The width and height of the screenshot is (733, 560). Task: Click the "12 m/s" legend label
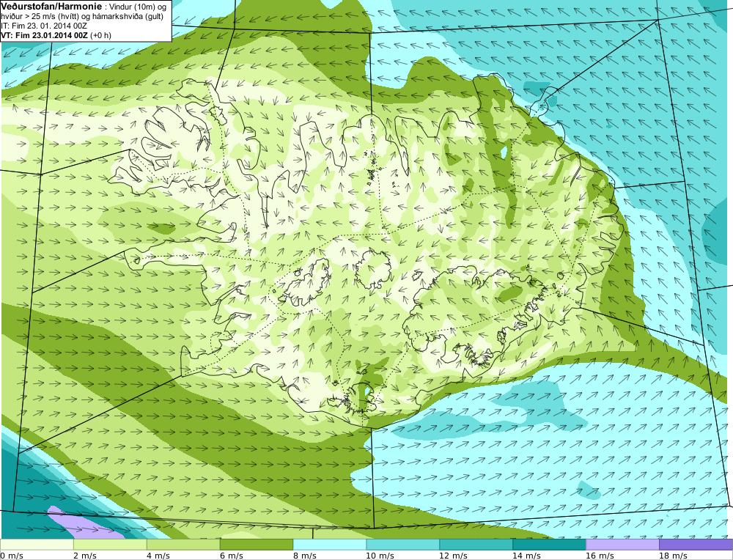pyautogui.click(x=454, y=556)
